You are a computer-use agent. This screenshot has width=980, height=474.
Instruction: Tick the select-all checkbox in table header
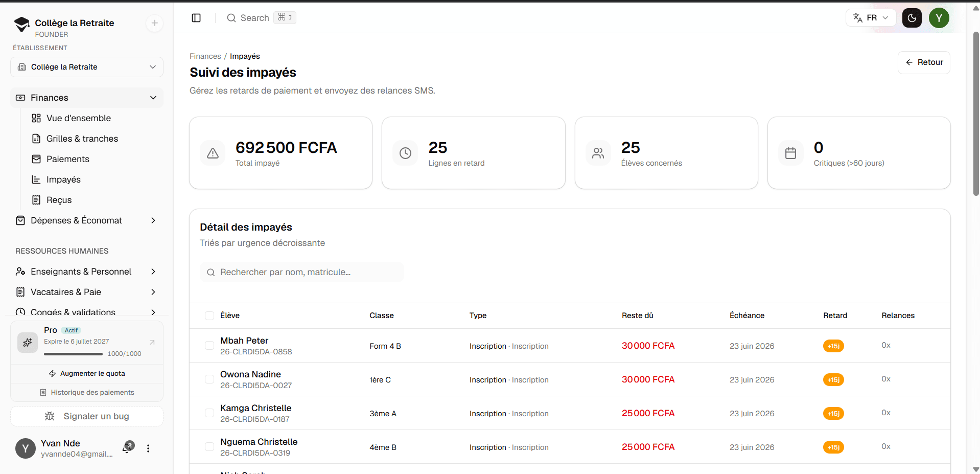click(x=209, y=315)
